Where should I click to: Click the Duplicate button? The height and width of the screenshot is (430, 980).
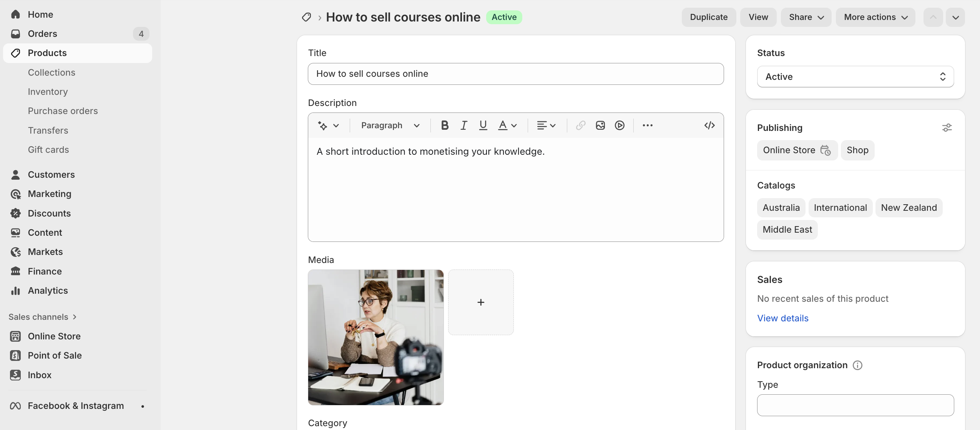[x=709, y=17]
